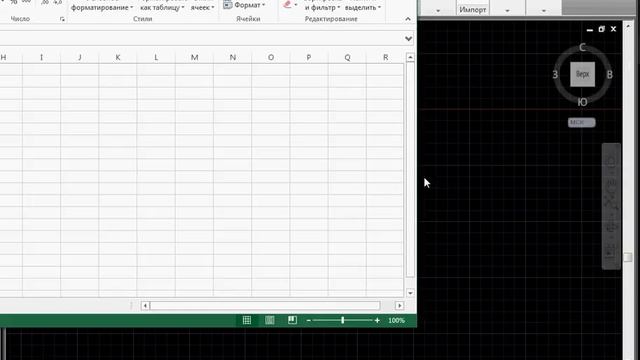The image size is (640, 360).
Task: Click the zoom out minus button
Action: coord(309,321)
